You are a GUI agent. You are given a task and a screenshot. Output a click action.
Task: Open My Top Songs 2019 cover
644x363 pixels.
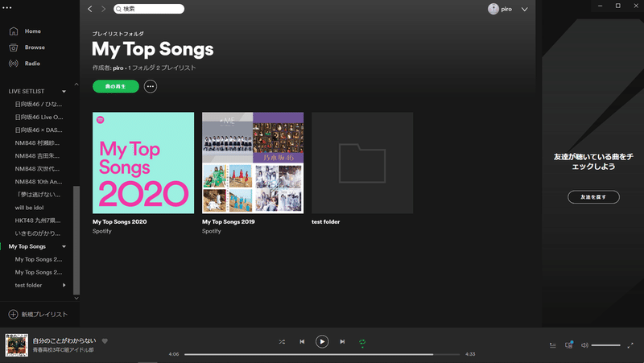coord(253,163)
